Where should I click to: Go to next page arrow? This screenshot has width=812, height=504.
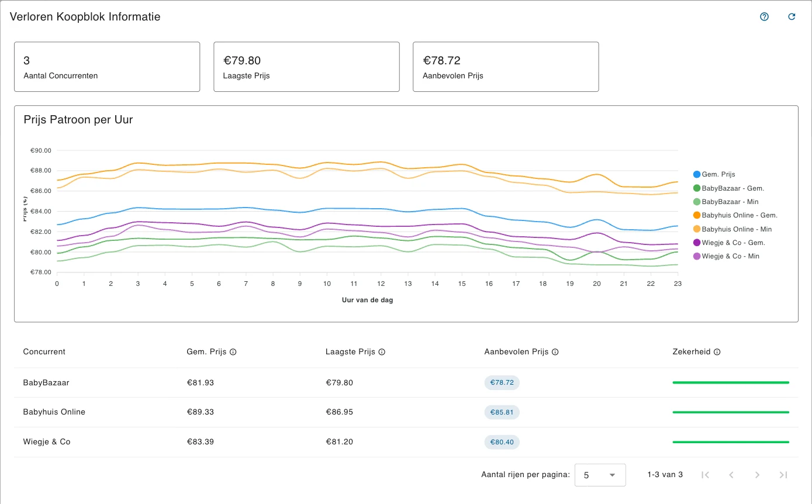757,475
